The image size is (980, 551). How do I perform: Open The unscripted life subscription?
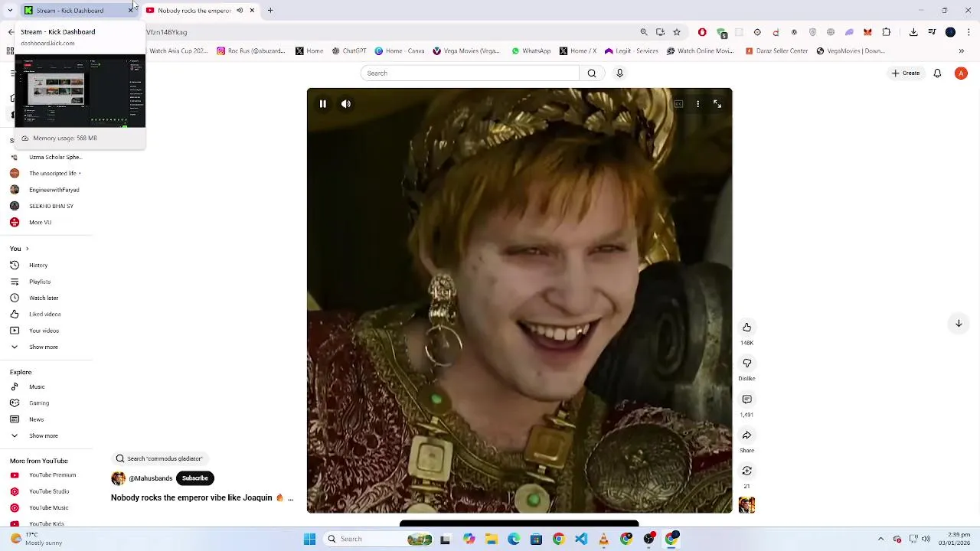pyautogui.click(x=54, y=174)
